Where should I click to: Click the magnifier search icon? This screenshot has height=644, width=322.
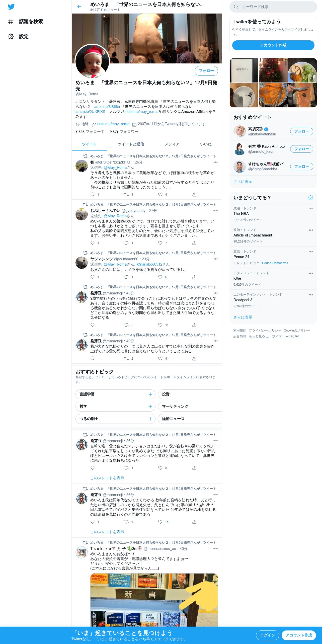click(x=236, y=7)
